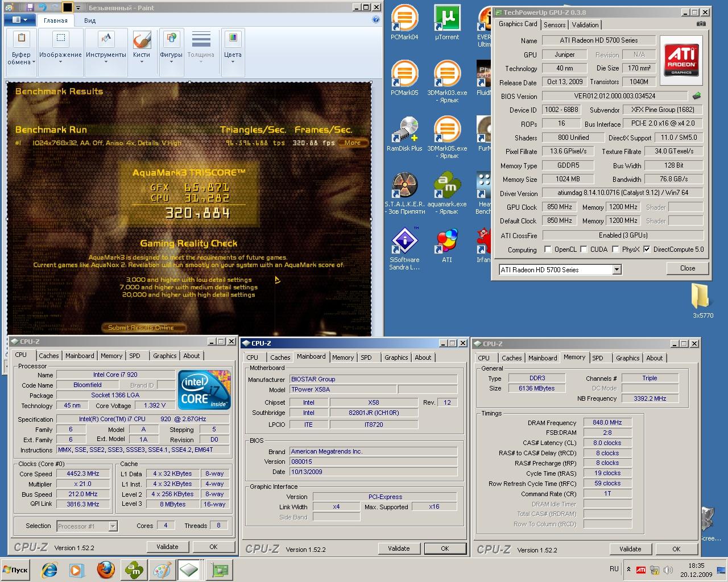Open the Paint application menu dropdown
Viewport: 728px width, 582px height.
(x=20, y=20)
